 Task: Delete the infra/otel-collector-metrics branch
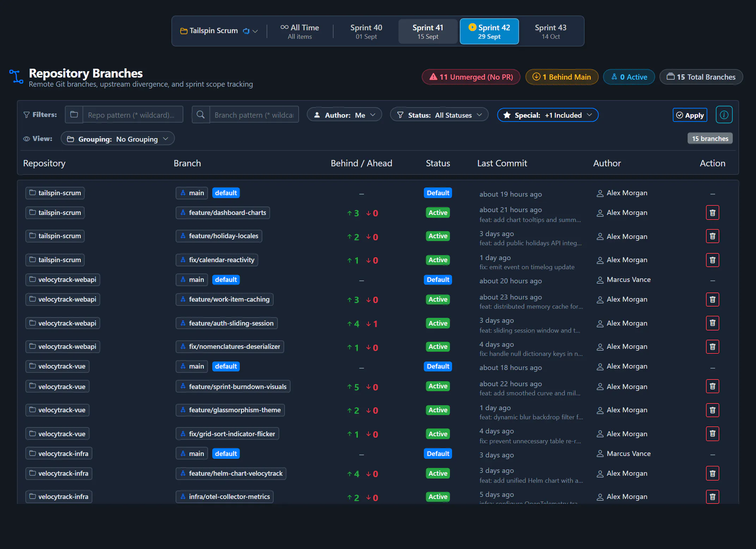(712, 497)
